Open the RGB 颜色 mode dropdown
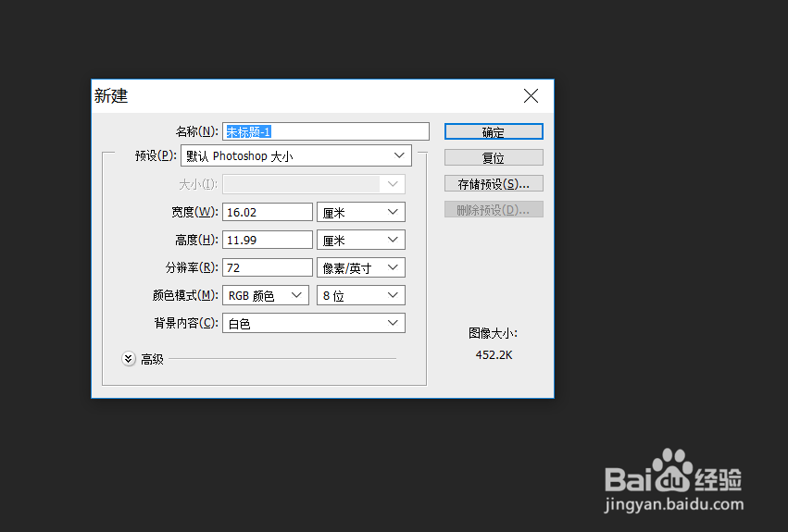 click(266, 295)
